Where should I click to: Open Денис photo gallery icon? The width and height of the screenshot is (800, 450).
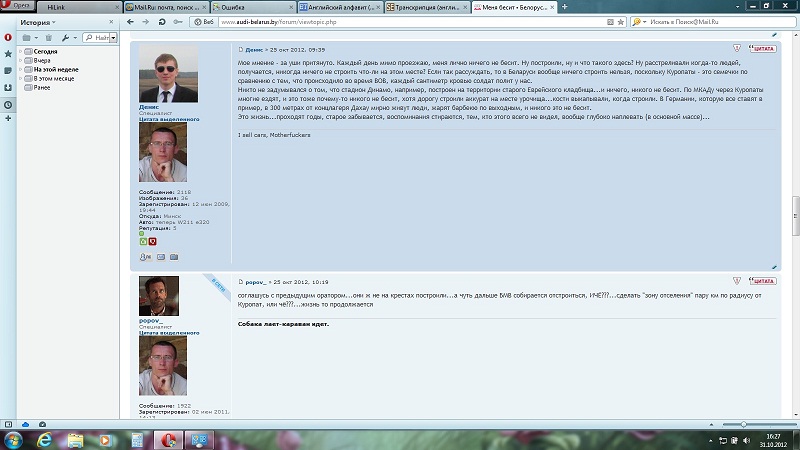(174, 257)
